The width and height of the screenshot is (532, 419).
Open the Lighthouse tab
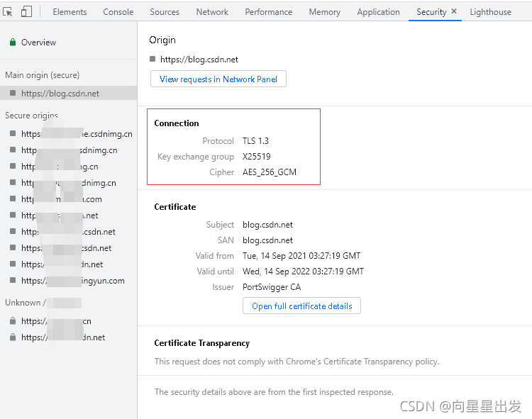click(491, 12)
